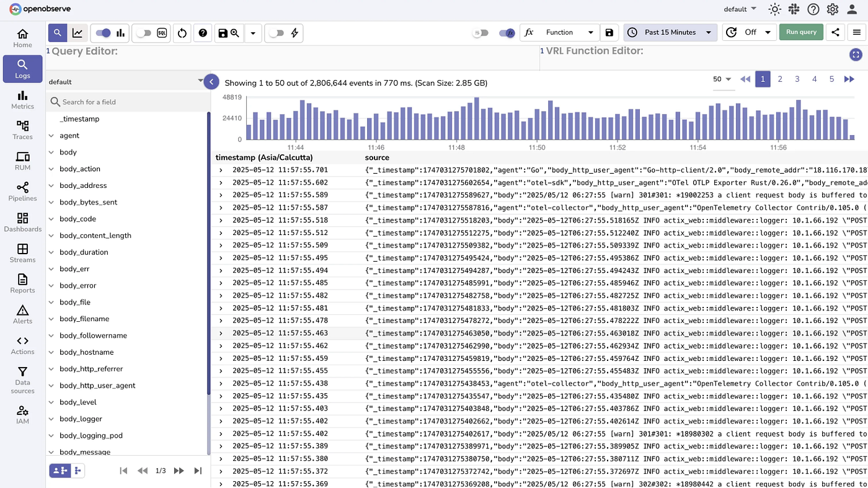Open Data sources in the sidebar
Screen dimensions: 868x488
(22, 379)
